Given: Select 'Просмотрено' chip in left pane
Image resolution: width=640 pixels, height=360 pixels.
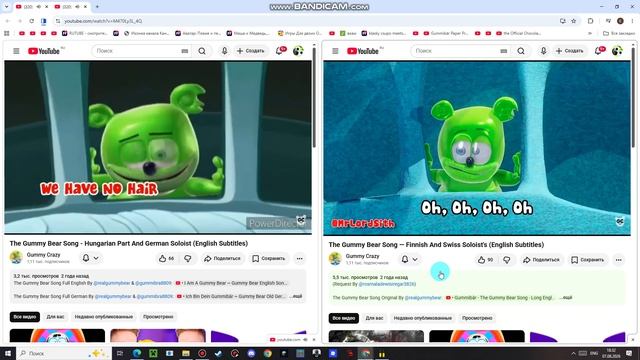Looking at the screenshot, I should click(158, 317).
